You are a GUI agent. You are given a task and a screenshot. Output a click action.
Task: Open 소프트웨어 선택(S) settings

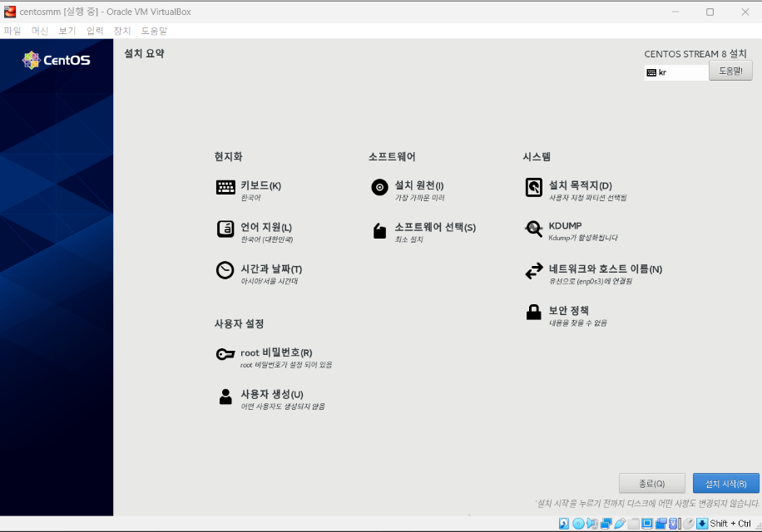coord(435,227)
